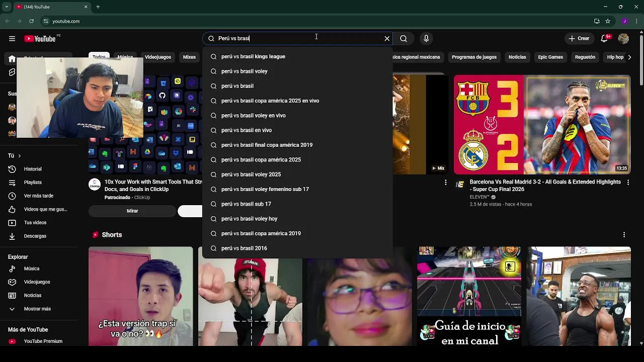Open browser three-dot menu

point(637,21)
